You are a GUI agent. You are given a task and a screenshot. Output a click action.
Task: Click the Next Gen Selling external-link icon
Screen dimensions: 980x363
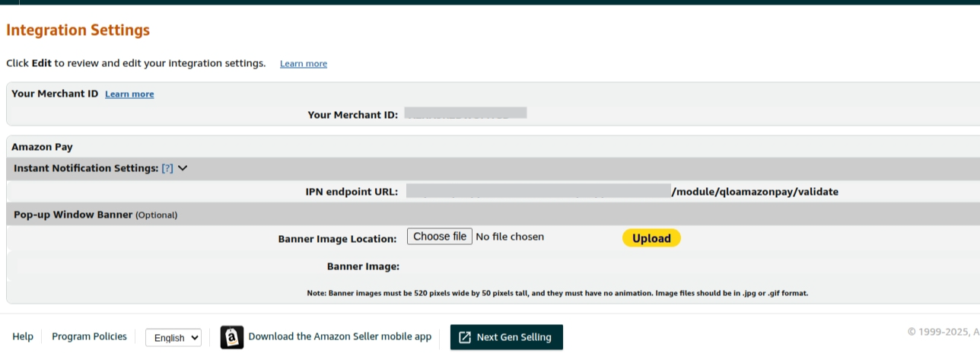click(x=465, y=337)
